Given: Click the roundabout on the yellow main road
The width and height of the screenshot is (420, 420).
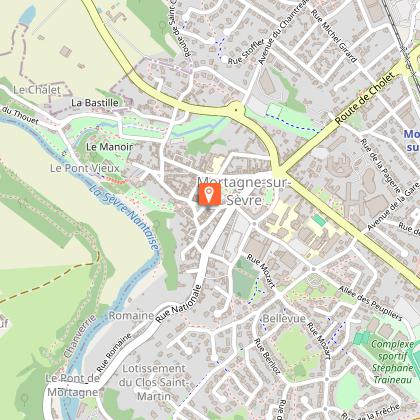Looking at the screenshot, I should tap(236, 110).
